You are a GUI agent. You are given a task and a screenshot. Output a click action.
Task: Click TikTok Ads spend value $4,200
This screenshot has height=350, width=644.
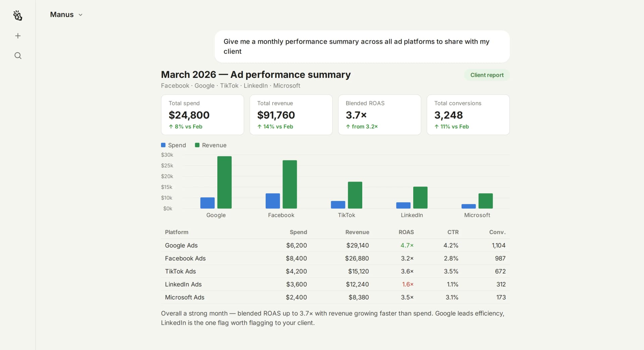(297, 271)
